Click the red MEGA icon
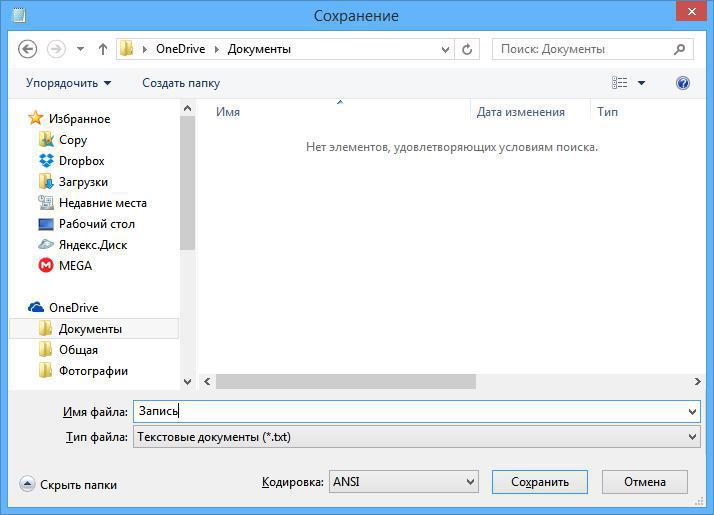Image resolution: width=714 pixels, height=515 pixels. click(46, 265)
